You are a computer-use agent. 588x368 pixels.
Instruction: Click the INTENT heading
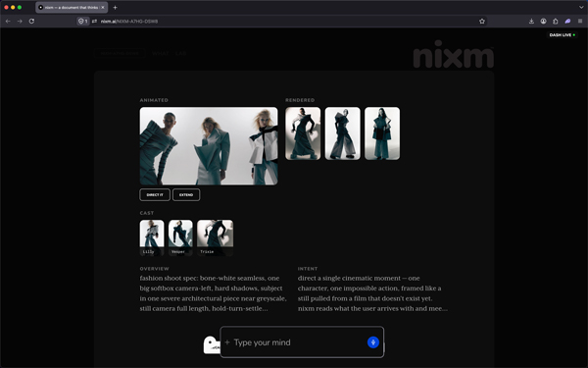[308, 269]
